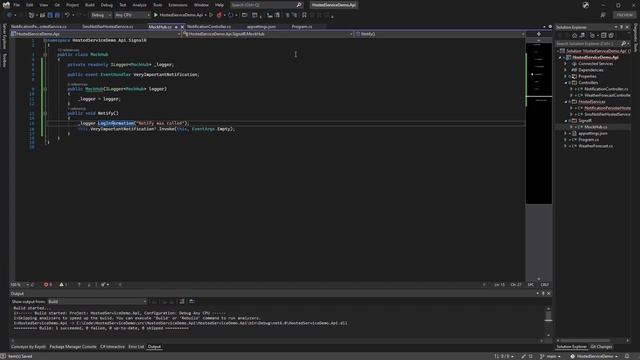
Task: Start debugging with the green Run arrow
Action: (156, 15)
